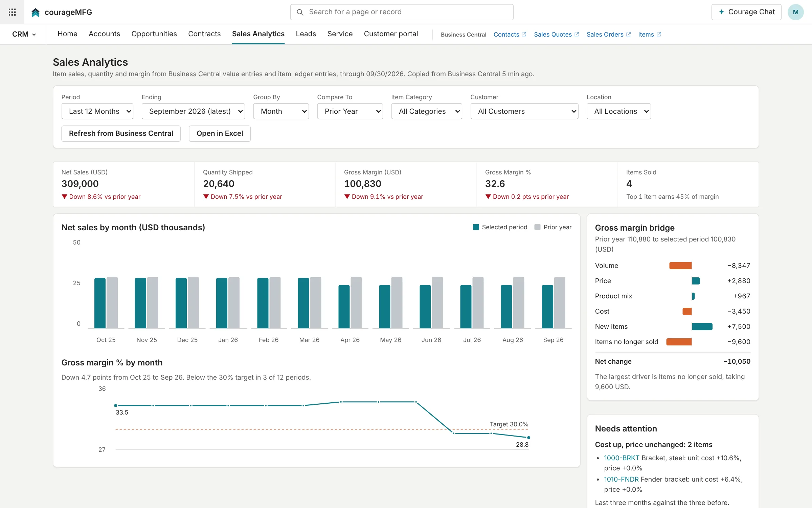Click external link icon beside Contacts
This screenshot has width=812, height=508.
[524, 34]
